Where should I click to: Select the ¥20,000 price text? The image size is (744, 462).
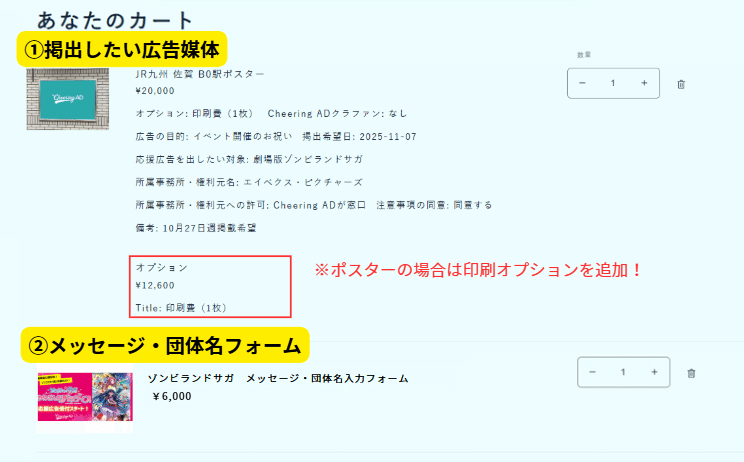coord(155,91)
